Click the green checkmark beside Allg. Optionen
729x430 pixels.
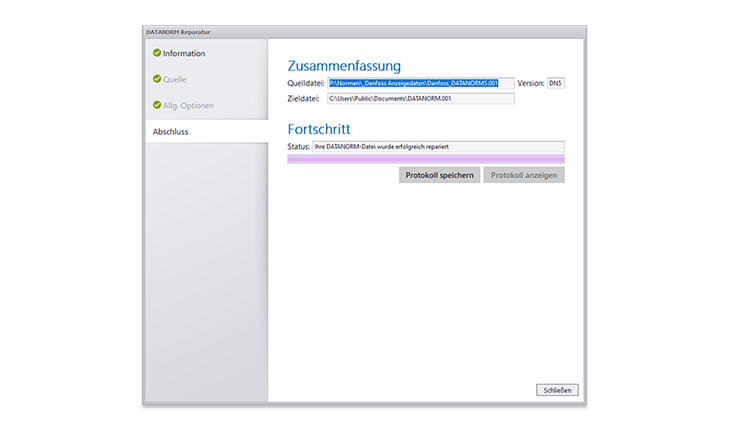tap(157, 105)
